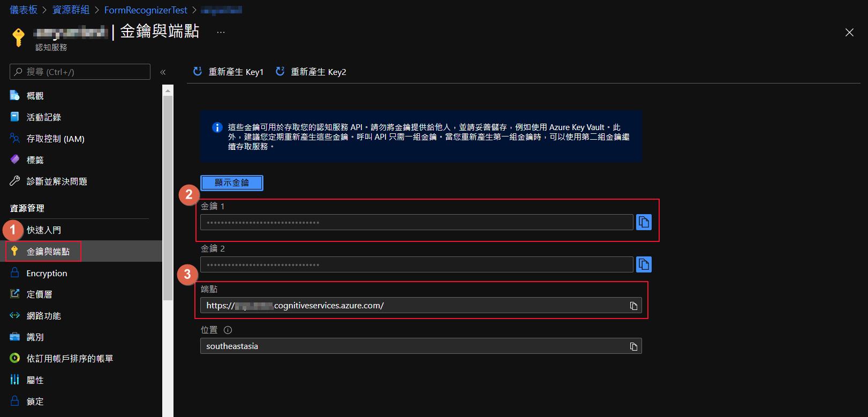Copy 金鑰 1 to the clipboard

tap(644, 222)
